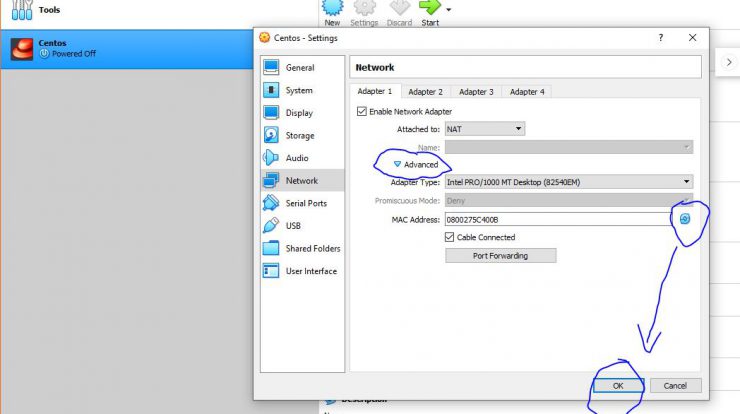The image size is (740, 414).
Task: Confirm settings with the OK button
Action: pyautogui.click(x=618, y=386)
